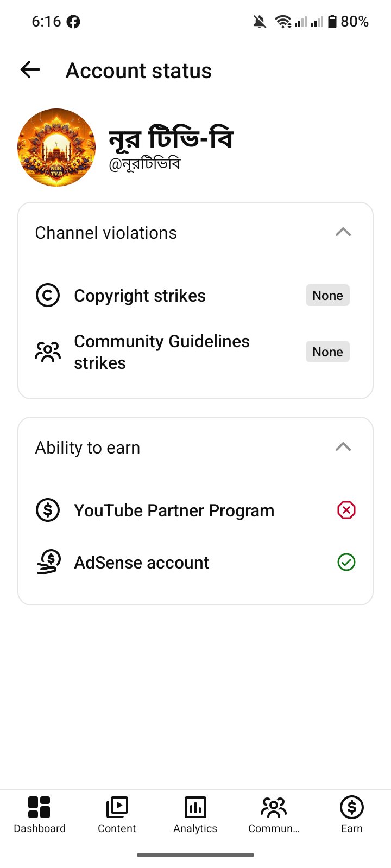Collapse the Ability to earn section
391x868 pixels.
tap(343, 447)
